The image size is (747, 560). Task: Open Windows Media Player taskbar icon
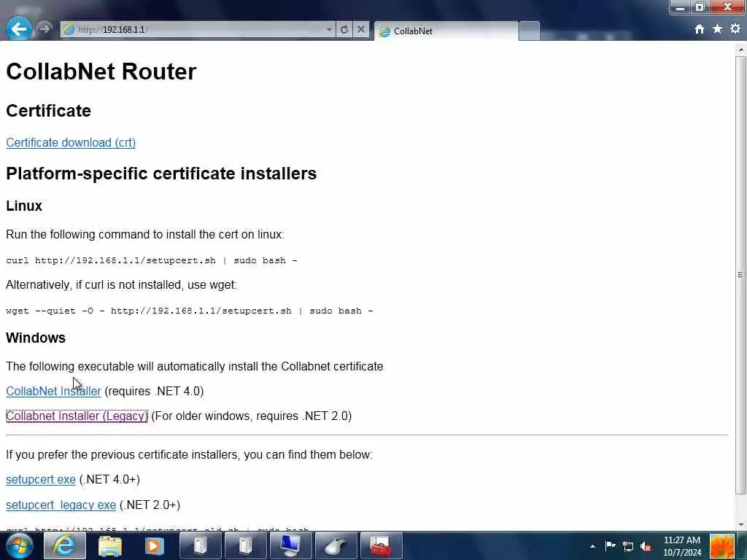(155, 545)
